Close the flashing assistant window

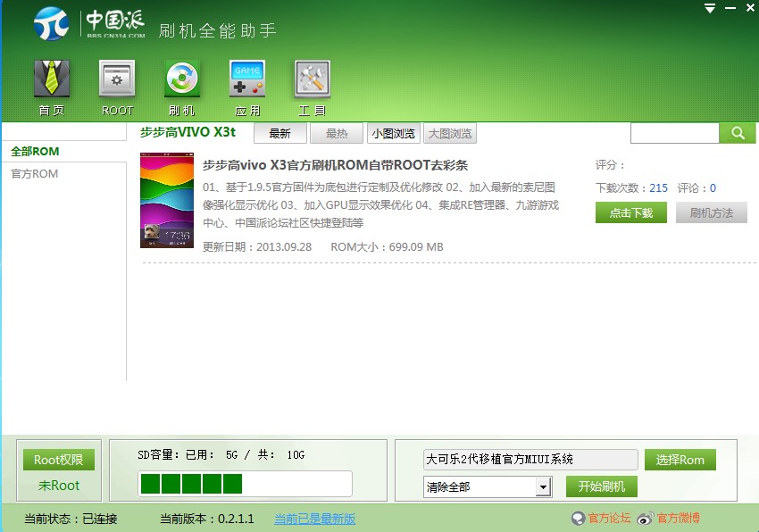tap(750, 8)
